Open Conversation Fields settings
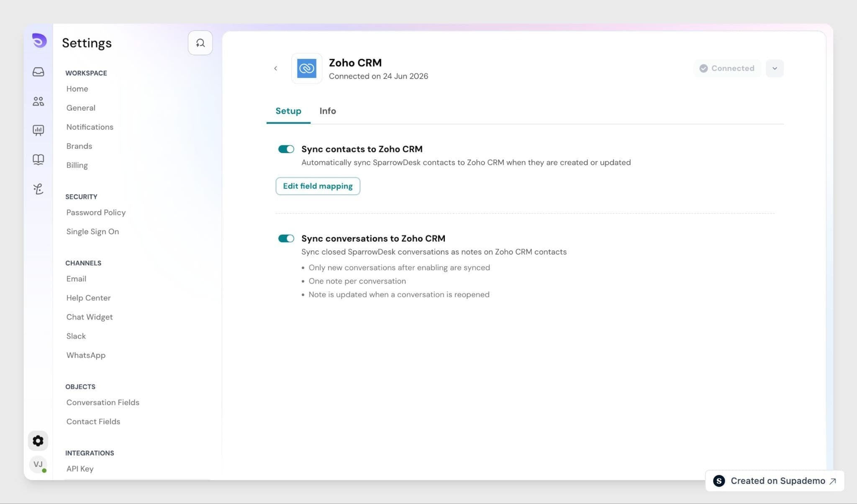Image resolution: width=857 pixels, height=504 pixels. (x=103, y=402)
